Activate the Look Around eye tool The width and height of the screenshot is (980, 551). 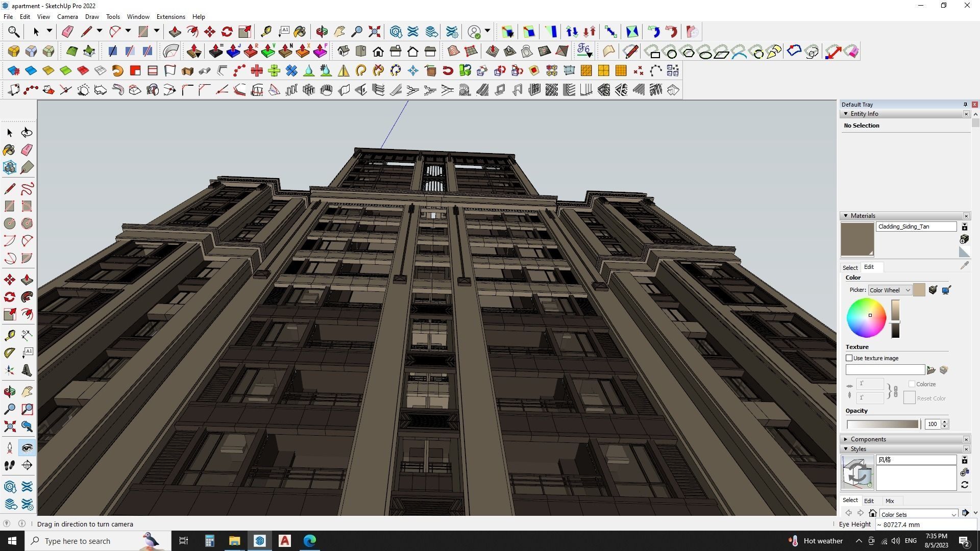point(27,448)
